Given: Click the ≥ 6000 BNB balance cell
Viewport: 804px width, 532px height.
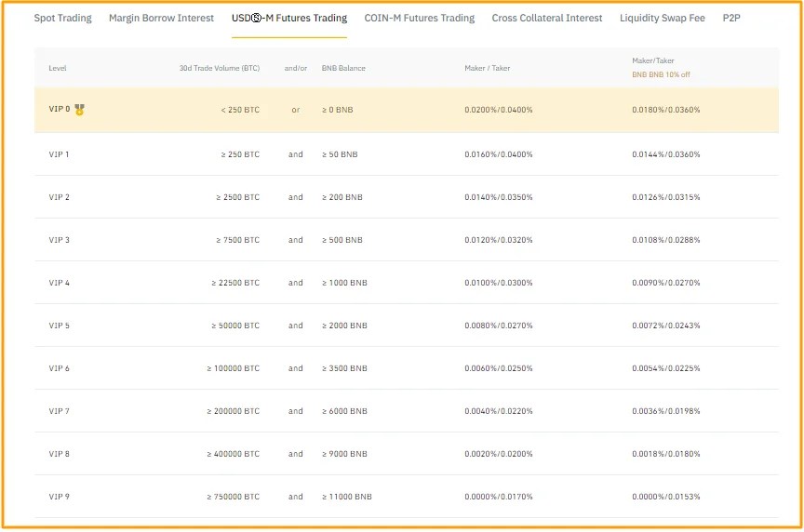Looking at the screenshot, I should 344,411.
